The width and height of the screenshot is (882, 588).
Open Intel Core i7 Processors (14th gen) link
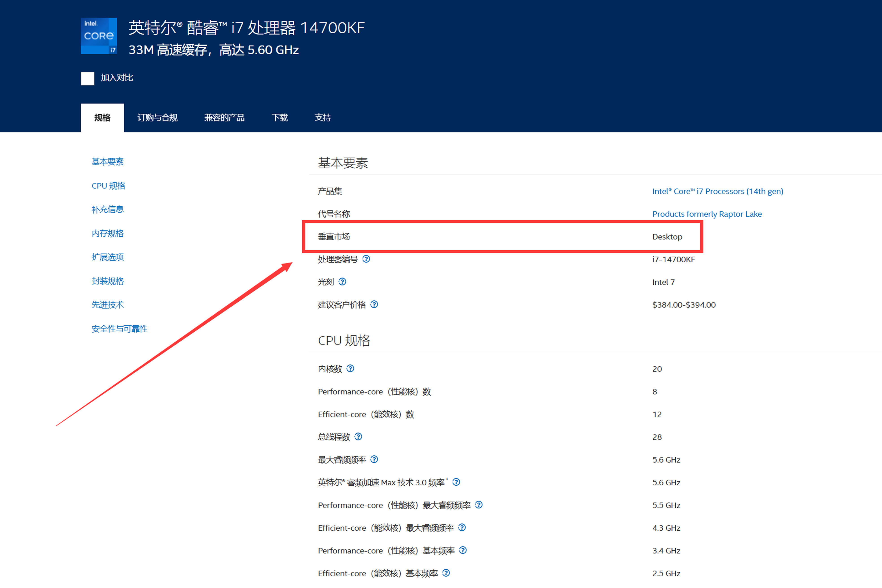(718, 191)
